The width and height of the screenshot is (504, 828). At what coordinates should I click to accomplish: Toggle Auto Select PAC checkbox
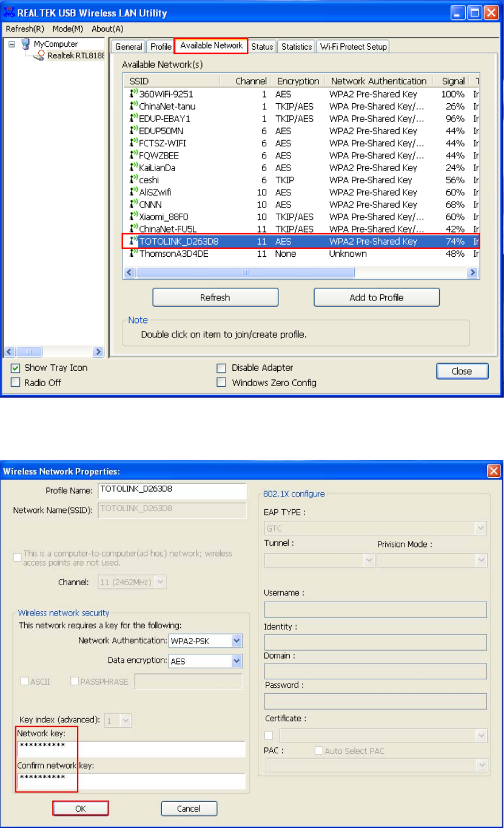pos(318,751)
